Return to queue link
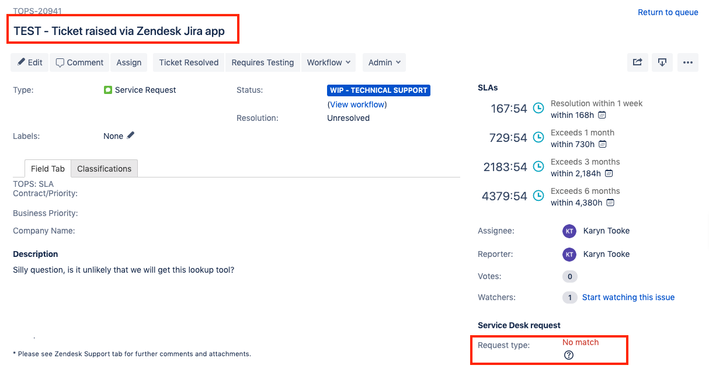The image size is (709, 369). pyautogui.click(x=668, y=12)
